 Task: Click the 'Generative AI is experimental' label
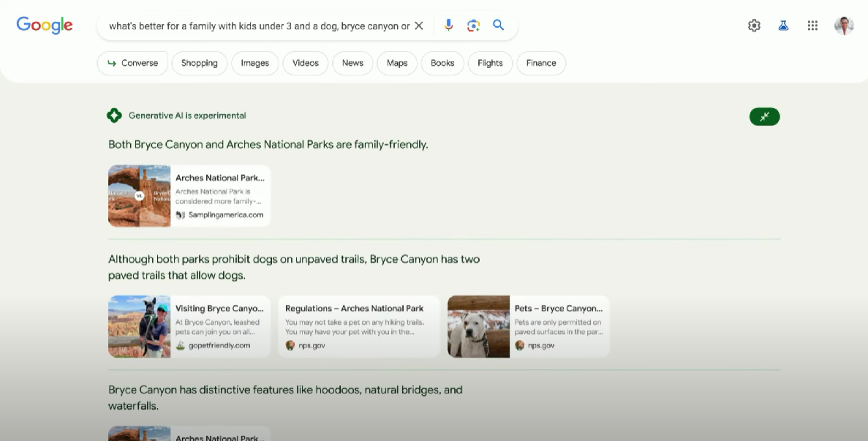pos(187,116)
